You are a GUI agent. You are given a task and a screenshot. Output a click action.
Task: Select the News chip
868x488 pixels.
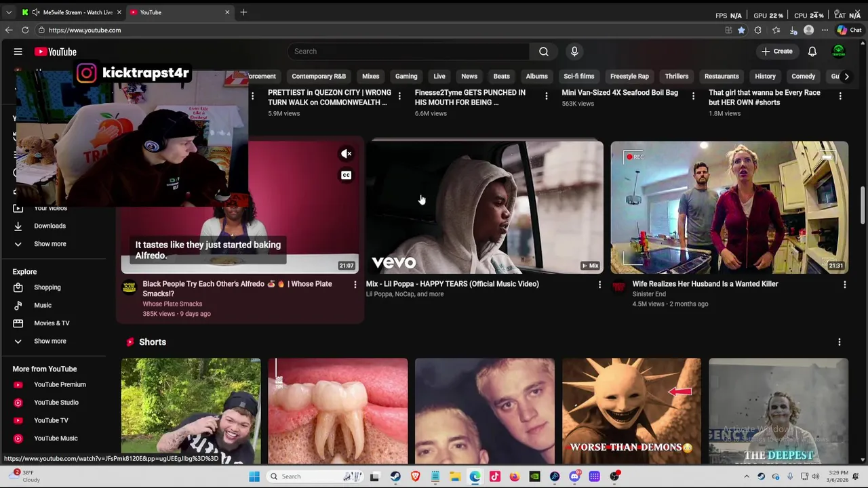pyautogui.click(x=469, y=77)
